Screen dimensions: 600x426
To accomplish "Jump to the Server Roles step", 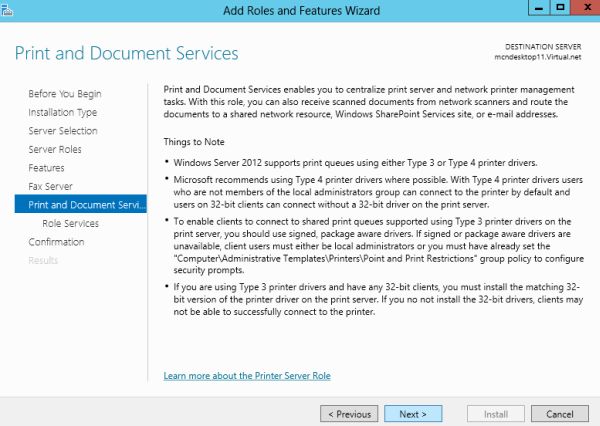I will tap(55, 149).
